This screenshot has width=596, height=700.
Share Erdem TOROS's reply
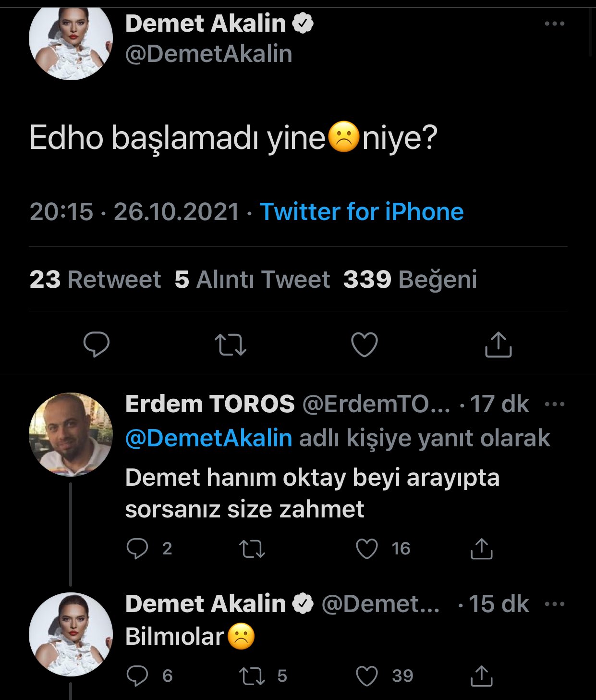click(x=481, y=549)
